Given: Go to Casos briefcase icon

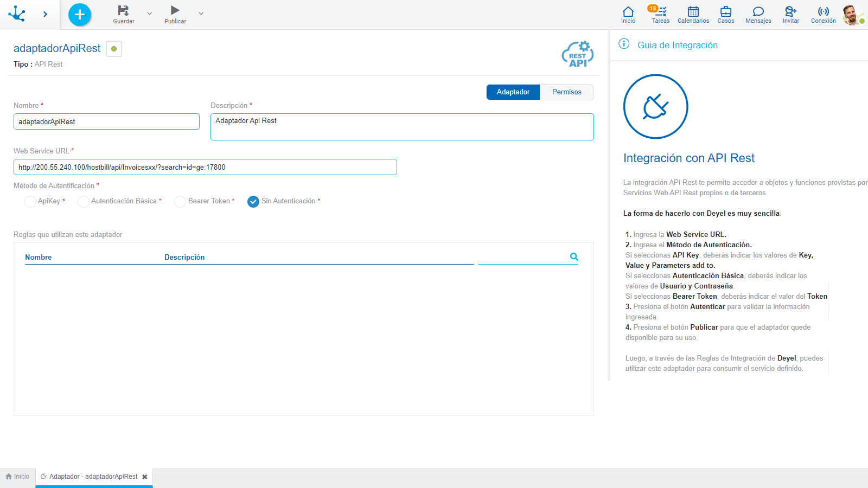Looking at the screenshot, I should pos(725,12).
